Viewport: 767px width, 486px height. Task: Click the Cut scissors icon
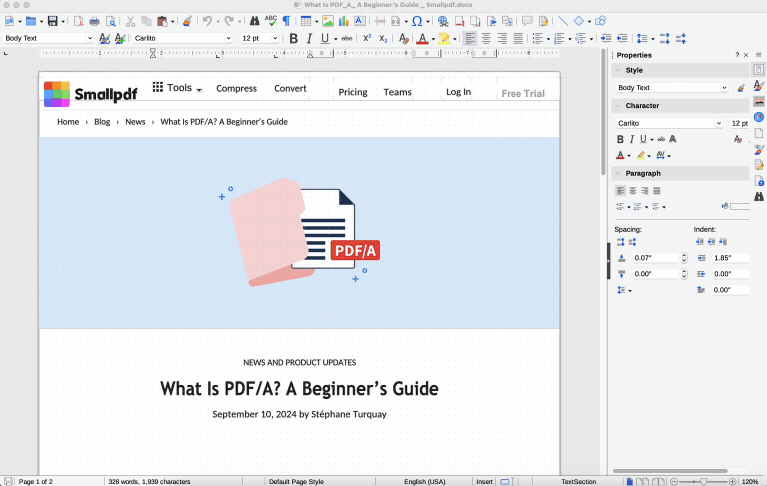pyautogui.click(x=130, y=21)
